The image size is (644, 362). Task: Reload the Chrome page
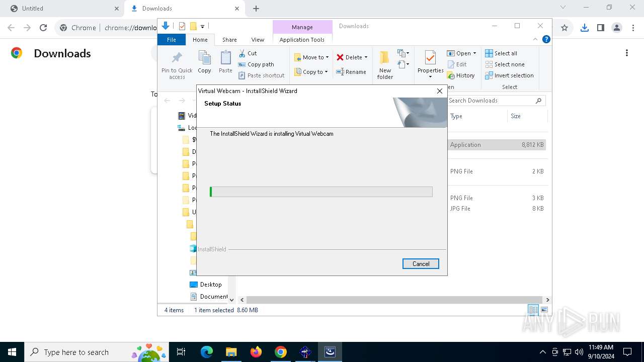(43, 28)
